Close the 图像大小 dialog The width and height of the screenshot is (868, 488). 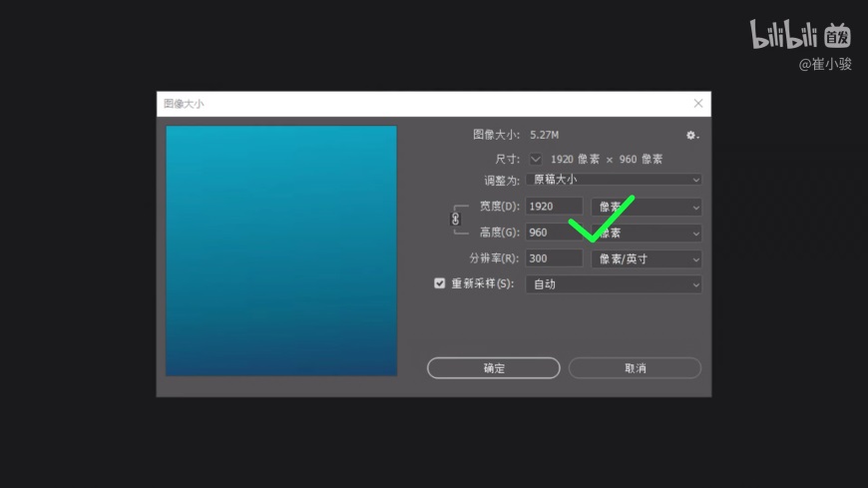[x=698, y=104]
